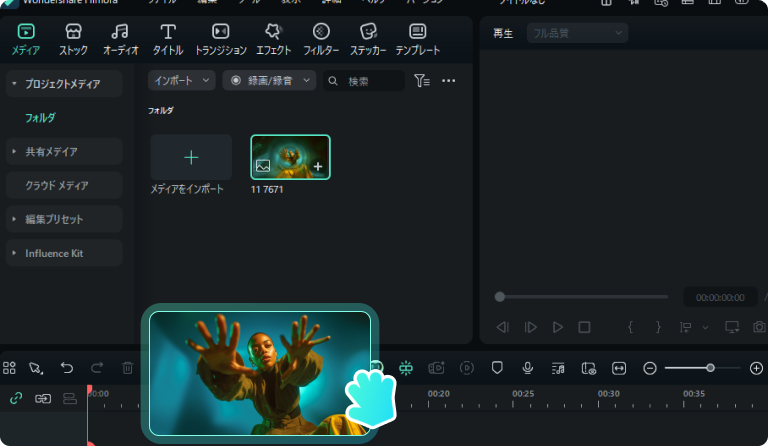Delete with the trash can icon

pos(127,368)
